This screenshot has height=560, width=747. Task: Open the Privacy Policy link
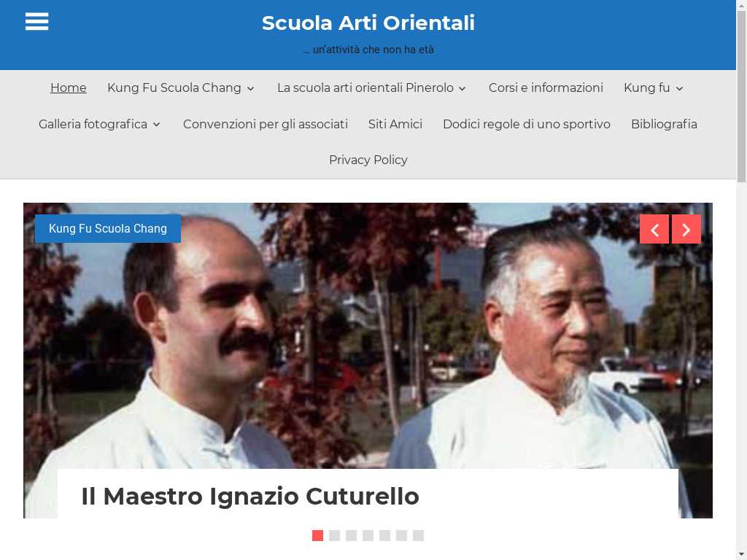pos(368,160)
